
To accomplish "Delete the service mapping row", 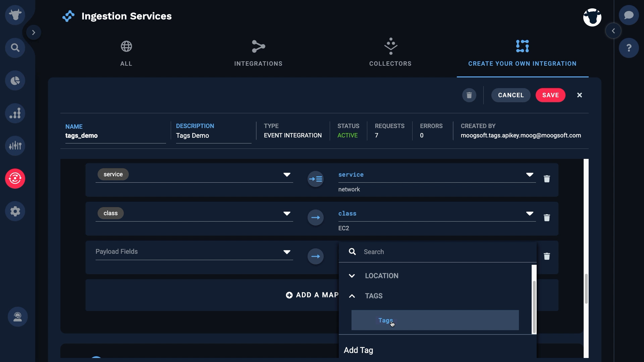I will click(547, 179).
